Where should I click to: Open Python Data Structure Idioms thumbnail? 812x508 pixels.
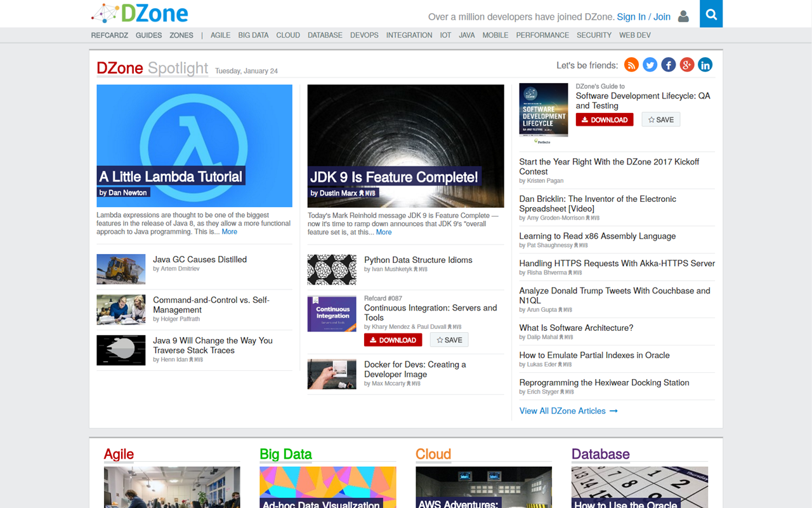click(x=332, y=270)
